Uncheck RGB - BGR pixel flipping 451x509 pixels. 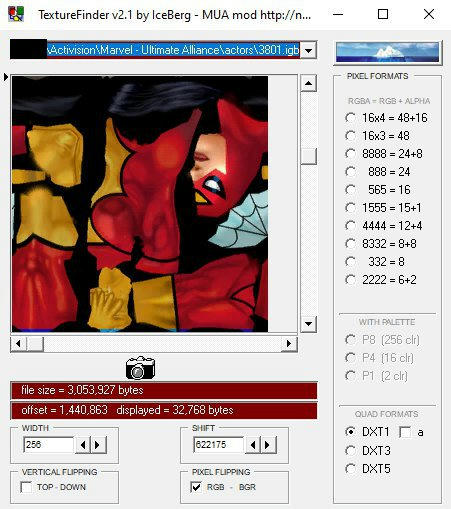coord(196,487)
